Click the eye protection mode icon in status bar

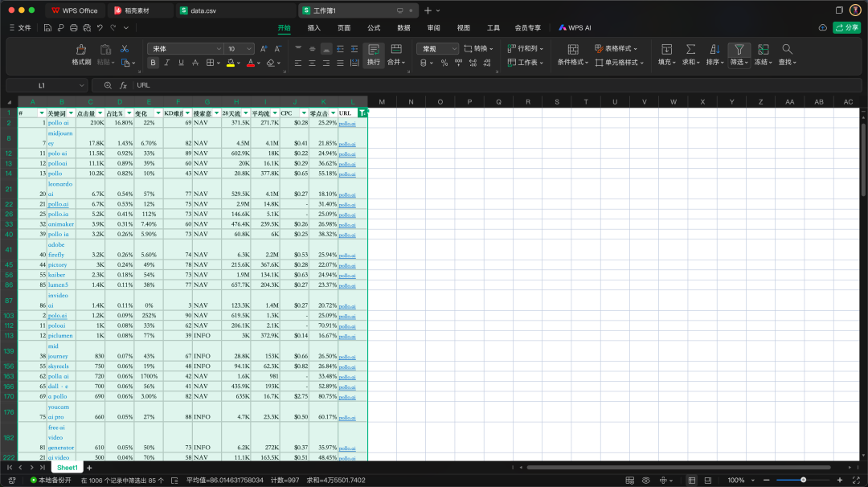(x=646, y=481)
